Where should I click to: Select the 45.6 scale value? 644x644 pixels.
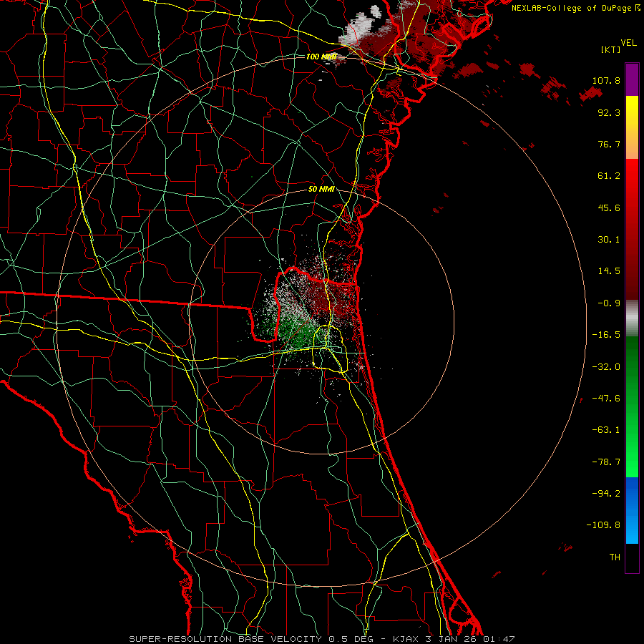(609, 208)
